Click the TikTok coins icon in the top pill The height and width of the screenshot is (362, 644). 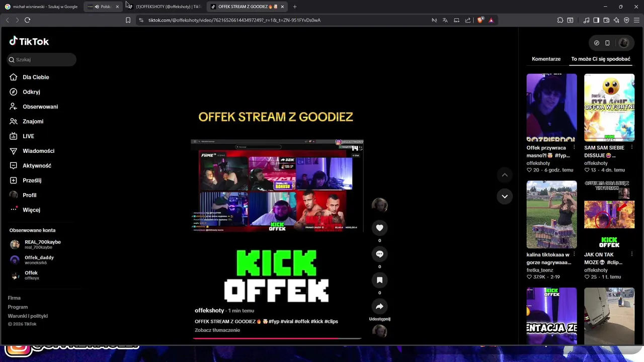(597, 43)
